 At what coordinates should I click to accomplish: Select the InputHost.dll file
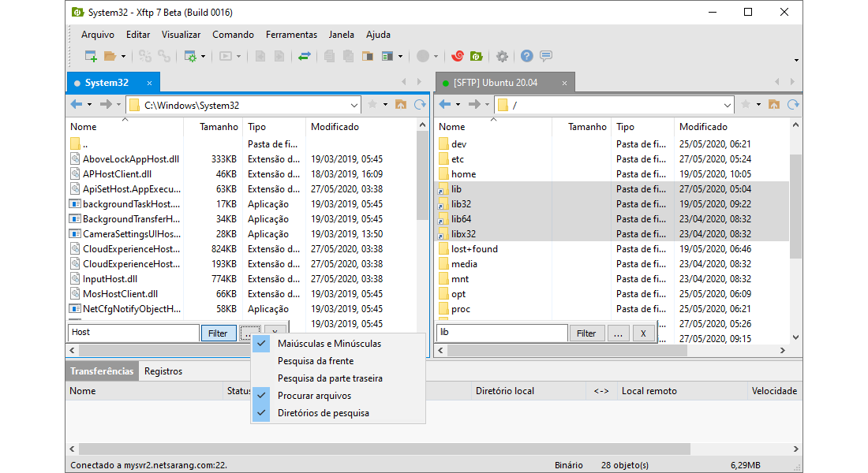click(x=110, y=279)
